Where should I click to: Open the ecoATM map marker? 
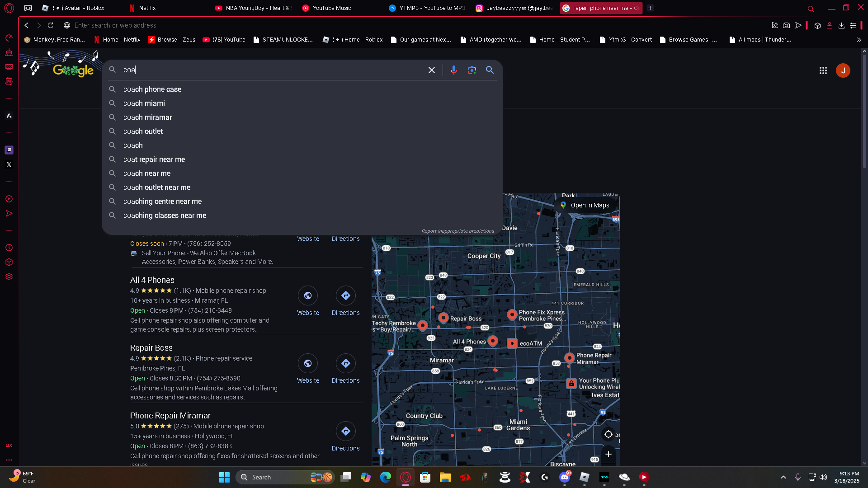(x=512, y=343)
